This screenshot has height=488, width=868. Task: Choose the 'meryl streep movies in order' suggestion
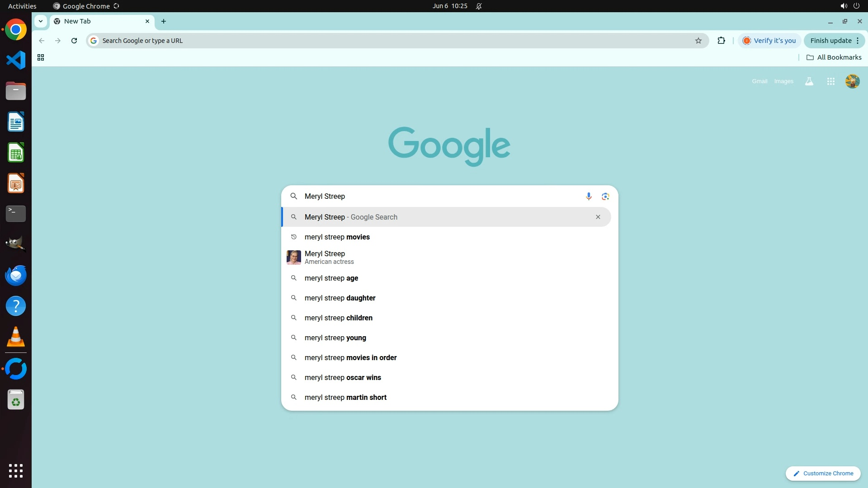[350, 357]
